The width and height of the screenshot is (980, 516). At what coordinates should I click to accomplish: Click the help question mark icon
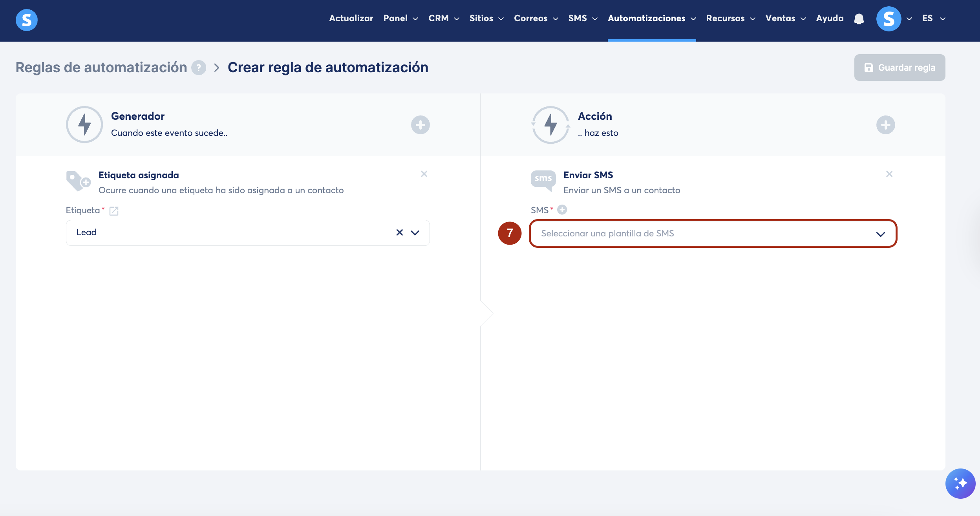click(x=199, y=68)
